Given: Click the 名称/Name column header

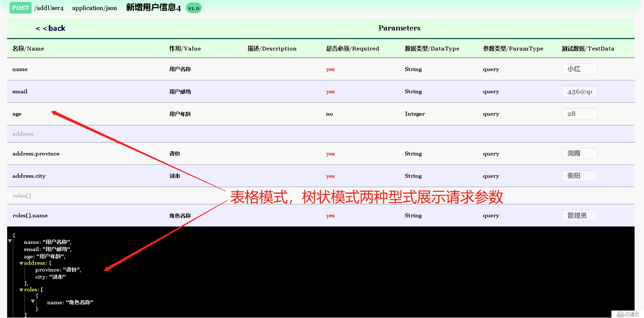Looking at the screenshot, I should [28, 49].
